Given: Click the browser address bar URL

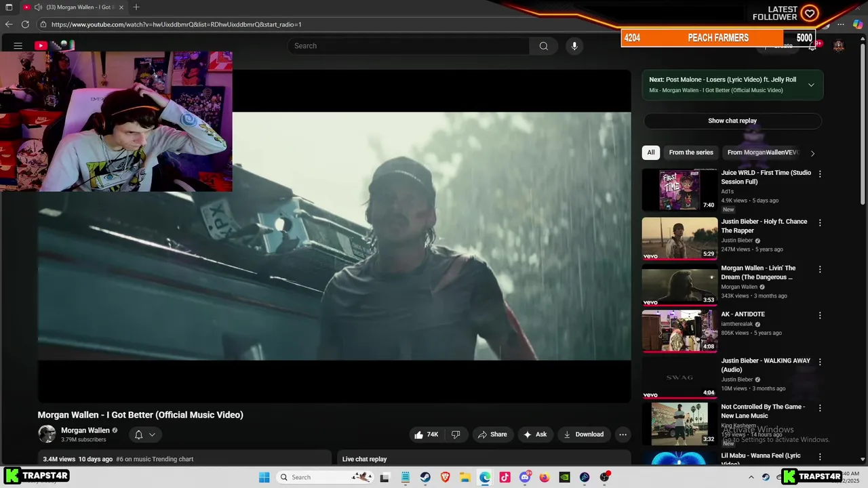Looking at the screenshot, I should tap(176, 24).
